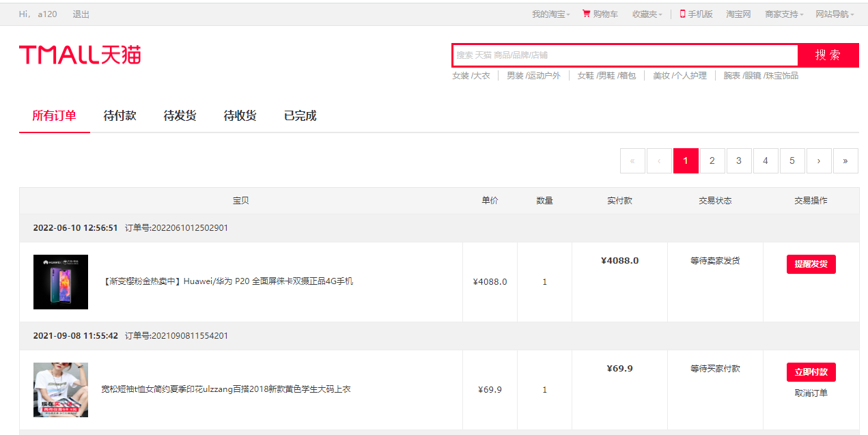This screenshot has height=435, width=868.
Task: Switch to the 待付款 tab
Action: (120, 115)
